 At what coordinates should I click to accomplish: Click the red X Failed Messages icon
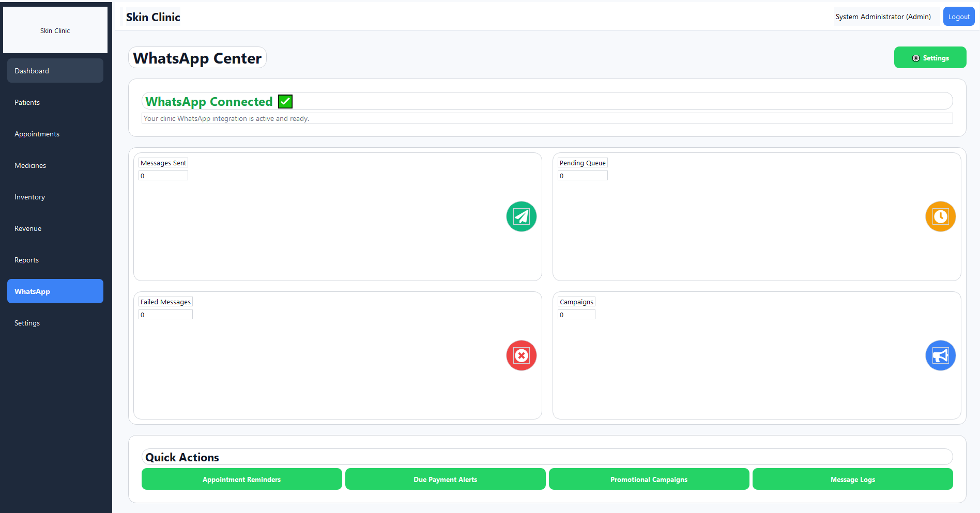(521, 355)
